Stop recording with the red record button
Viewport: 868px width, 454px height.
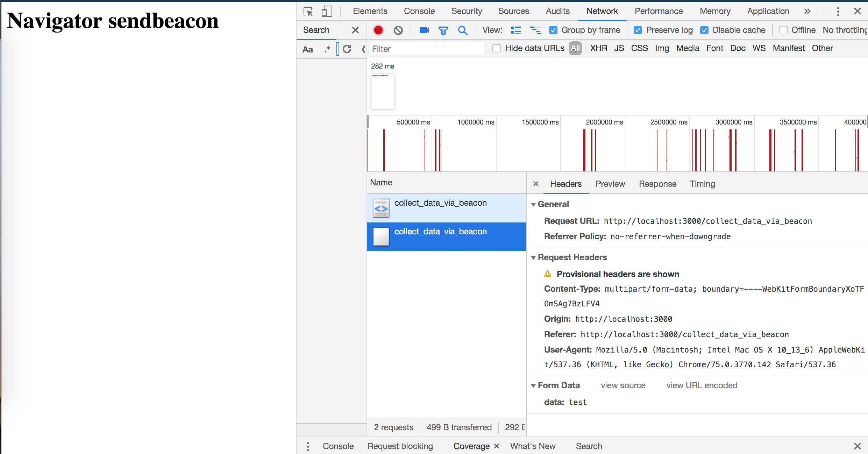[378, 30]
